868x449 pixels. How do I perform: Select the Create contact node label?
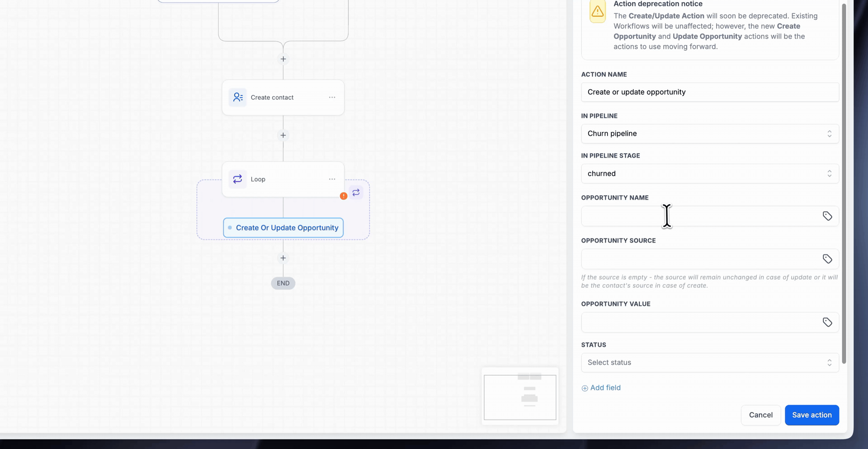(x=272, y=98)
